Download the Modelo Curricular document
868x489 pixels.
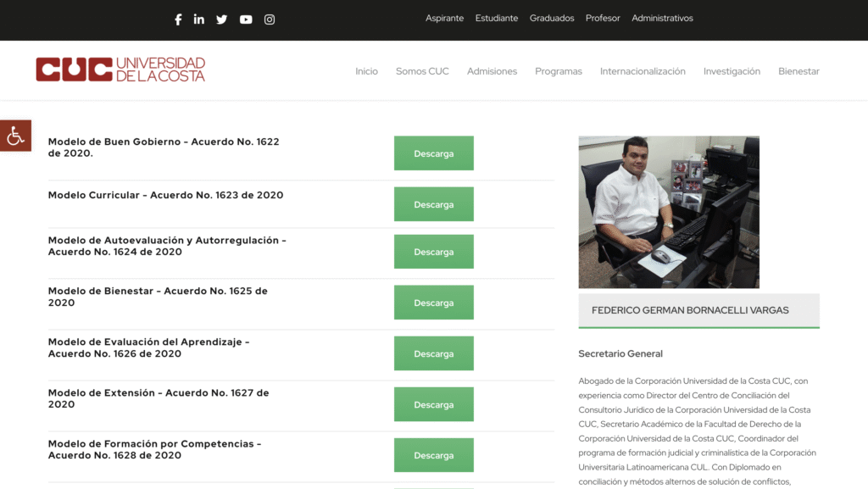click(x=433, y=204)
